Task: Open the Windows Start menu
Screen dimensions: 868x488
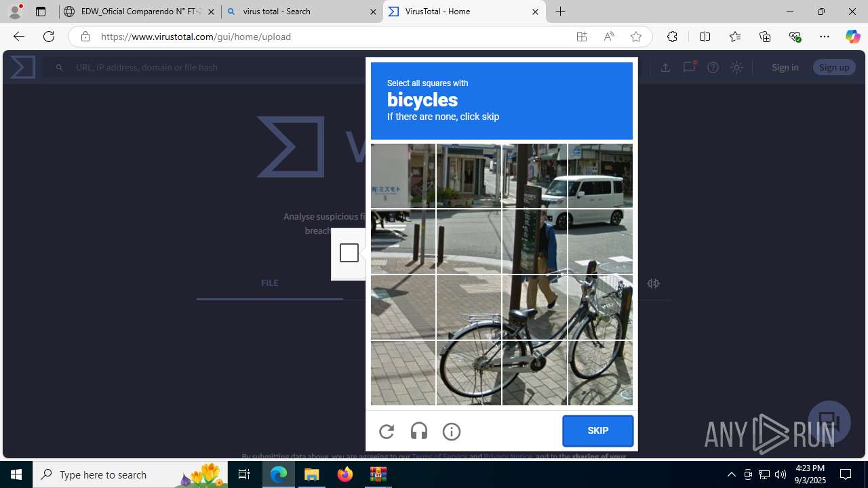Action: tap(16, 474)
